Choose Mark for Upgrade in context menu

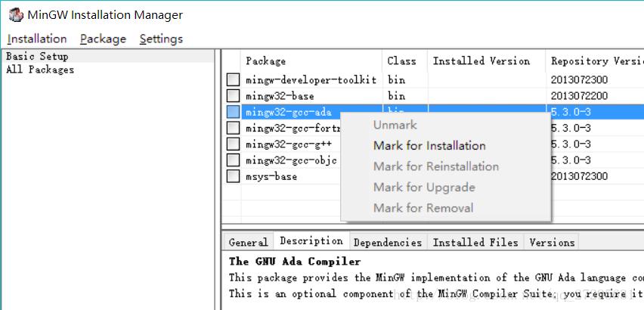(424, 188)
